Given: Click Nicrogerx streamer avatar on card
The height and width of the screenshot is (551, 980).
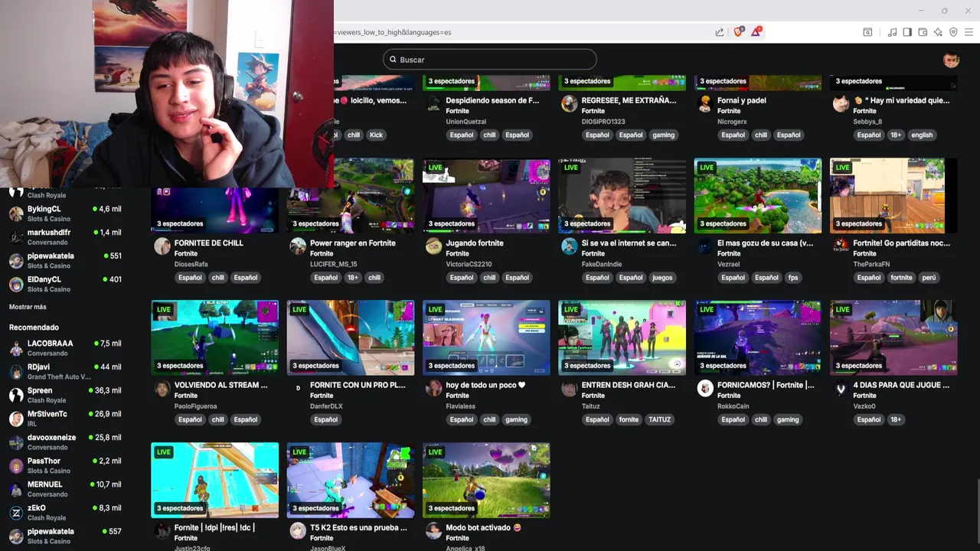Looking at the screenshot, I should tap(705, 103).
